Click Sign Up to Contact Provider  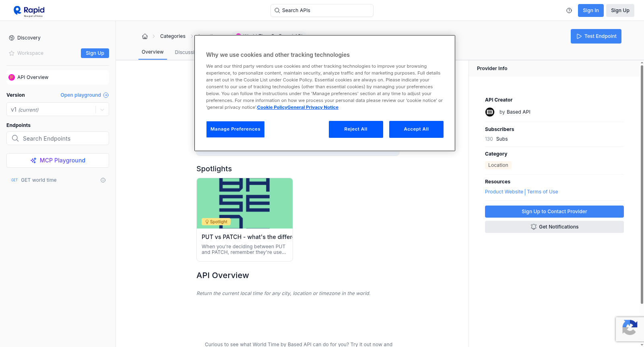coord(554,212)
